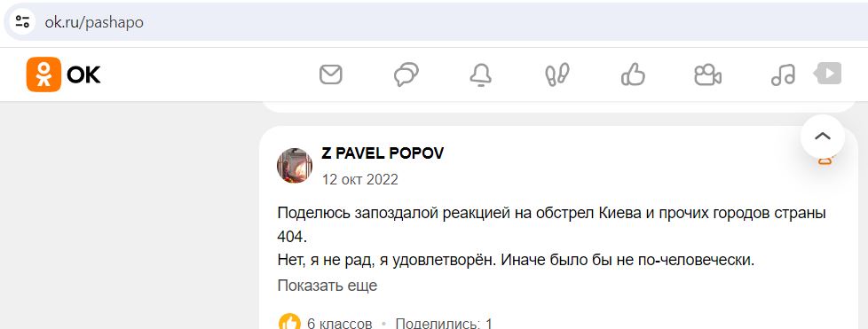868x329 pixels.
Task: Open the Guests footprints icon
Action: (556, 74)
